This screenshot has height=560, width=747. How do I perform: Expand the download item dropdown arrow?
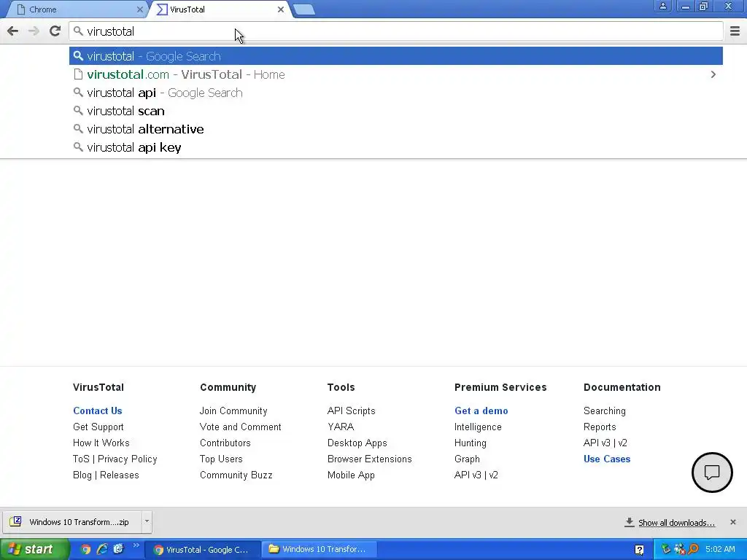147,521
